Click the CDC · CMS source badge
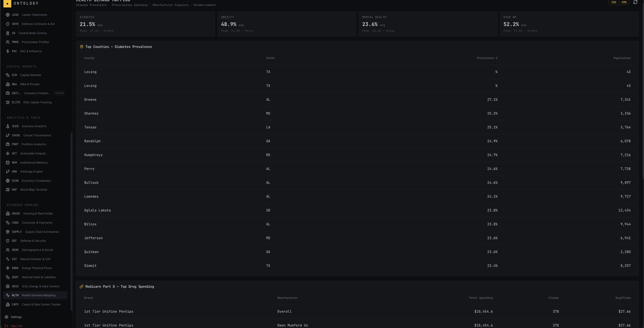Image resolution: width=644 pixels, height=328 pixels. click(x=619, y=2)
